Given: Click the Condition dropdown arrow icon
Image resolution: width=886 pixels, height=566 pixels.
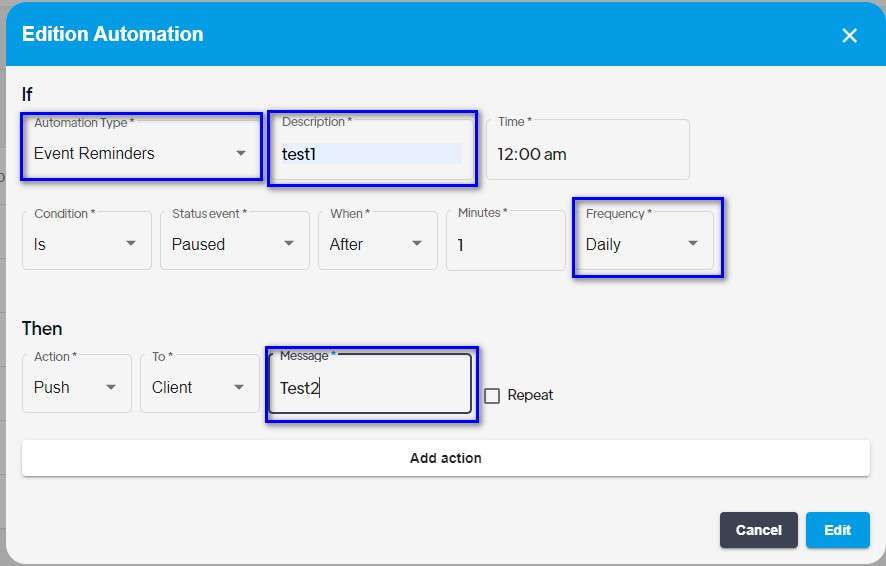Looking at the screenshot, I should [x=131, y=243].
